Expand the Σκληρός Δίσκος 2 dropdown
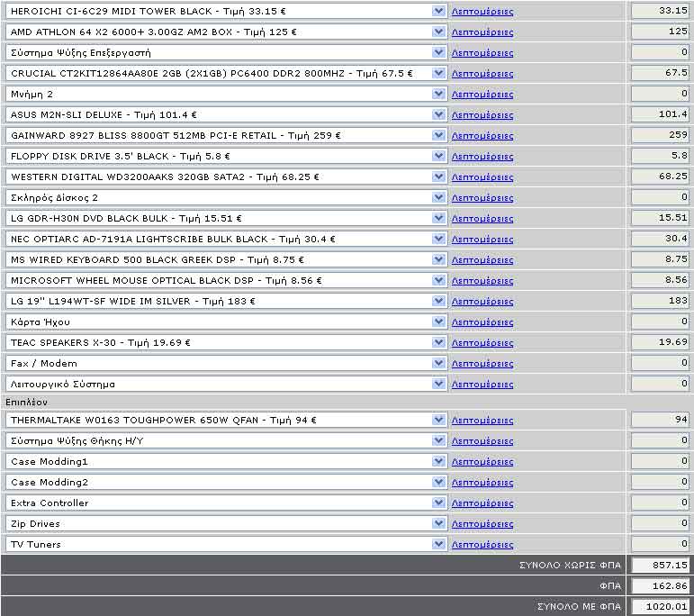 (x=226, y=197)
